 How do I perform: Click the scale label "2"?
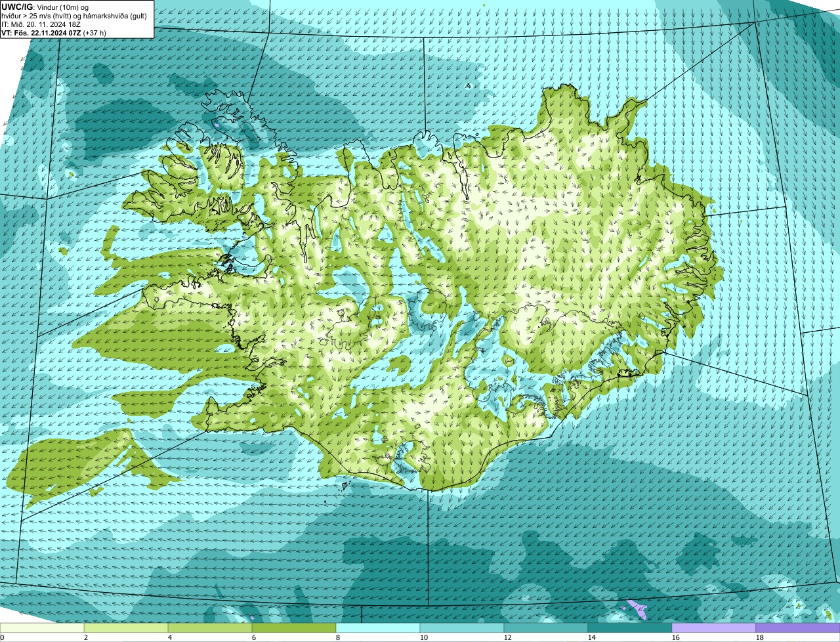click(x=86, y=637)
